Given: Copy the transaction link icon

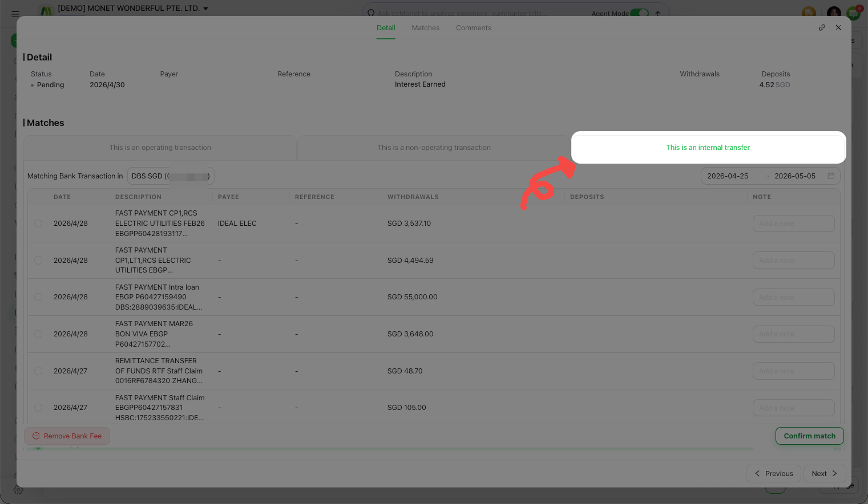Looking at the screenshot, I should (x=822, y=27).
